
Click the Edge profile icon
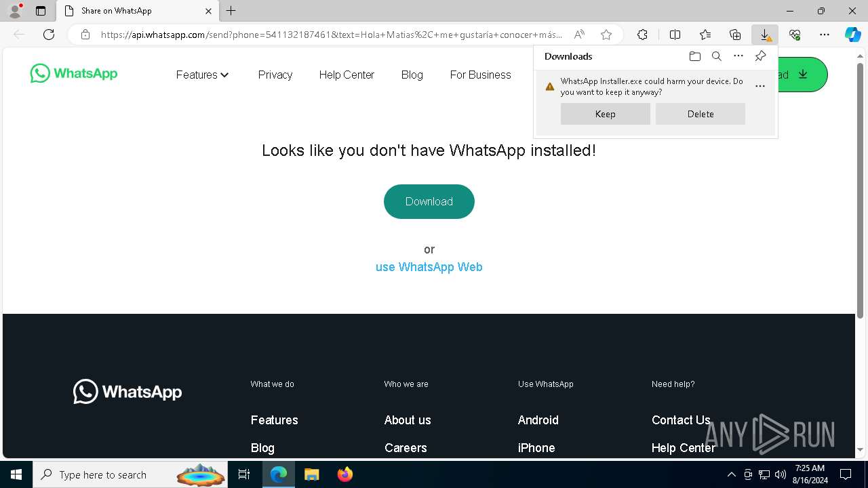tap(14, 11)
